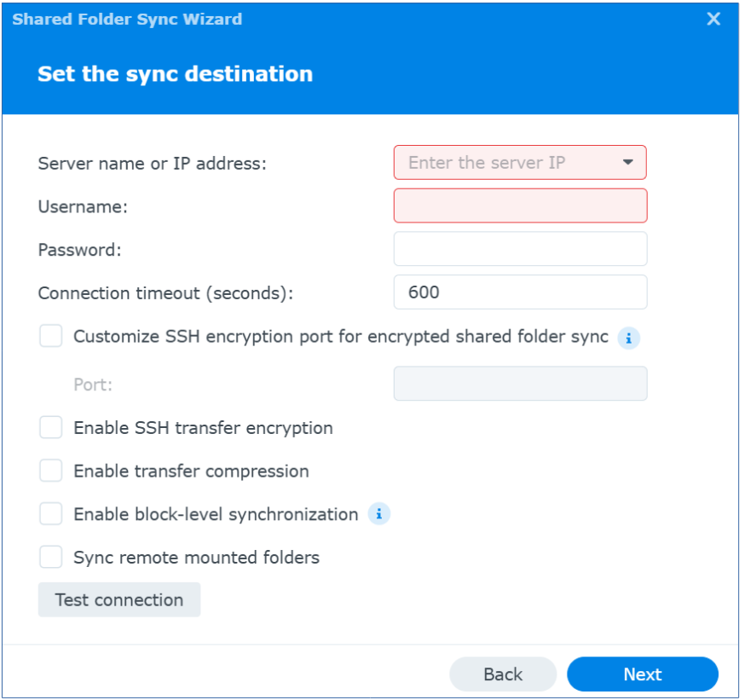The image size is (750, 700).
Task: Select the Connection timeout value field
Action: click(520, 292)
